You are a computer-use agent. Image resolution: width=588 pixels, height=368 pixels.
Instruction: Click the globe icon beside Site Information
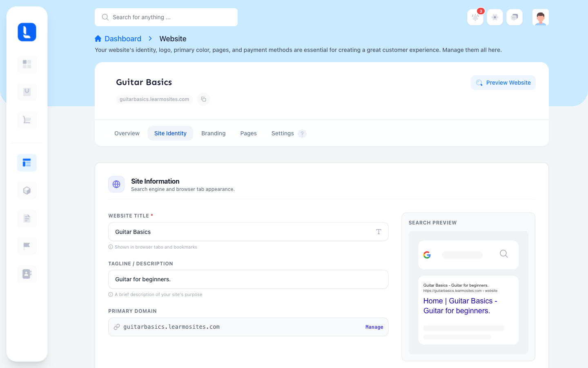coord(116,184)
